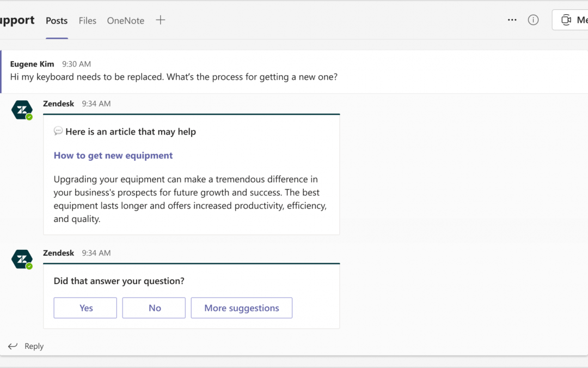Click the 9:30 AM message timestamp

point(76,64)
